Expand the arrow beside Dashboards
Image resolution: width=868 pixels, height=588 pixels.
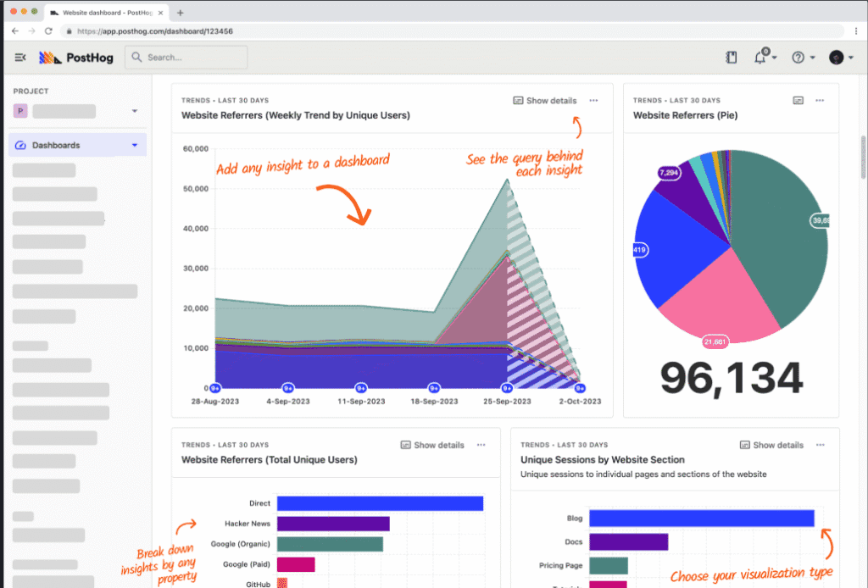[x=134, y=145]
